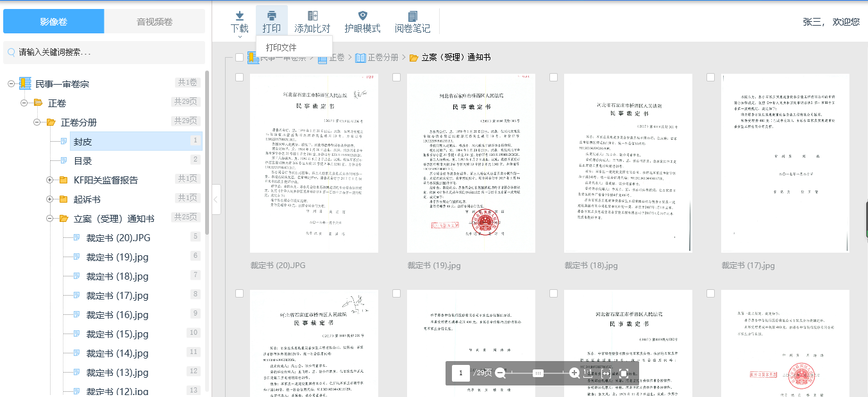Open thumbnail of 裁定书 (18).jpg
Viewport: 868px width, 397px height.
[628, 163]
